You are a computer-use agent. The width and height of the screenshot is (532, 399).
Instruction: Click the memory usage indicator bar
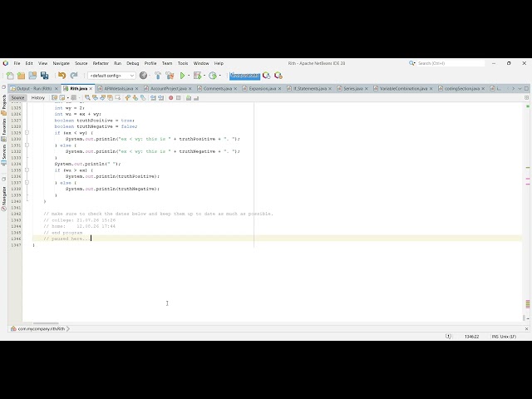(244, 76)
